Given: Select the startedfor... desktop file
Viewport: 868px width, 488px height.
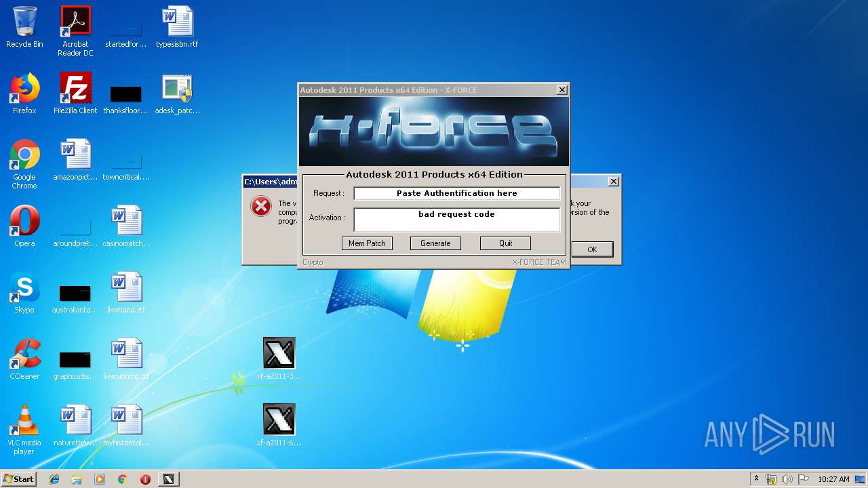Looking at the screenshot, I should click(126, 30).
